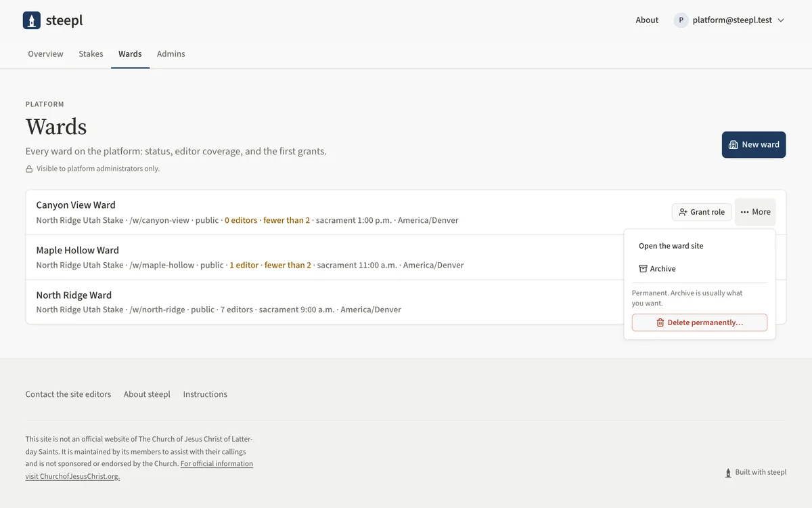Click the lock icon beside visibility note

coord(29,169)
